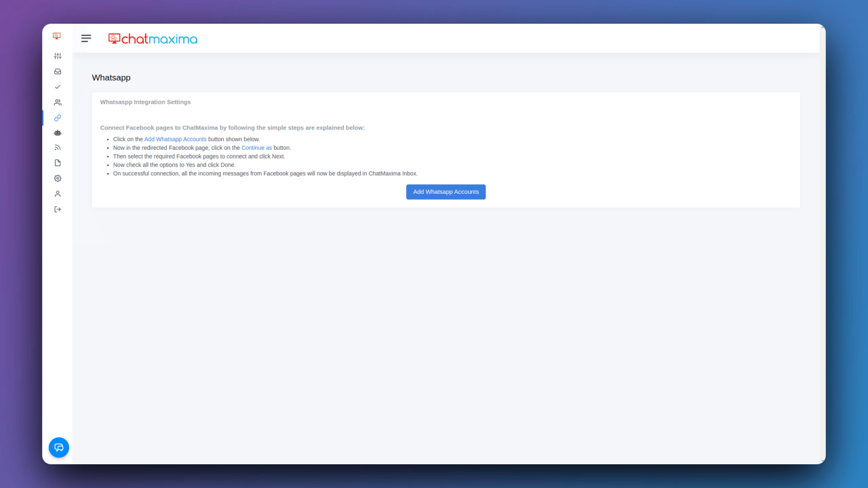This screenshot has width=868, height=488.
Task: Open the contacts people icon
Action: (x=58, y=102)
